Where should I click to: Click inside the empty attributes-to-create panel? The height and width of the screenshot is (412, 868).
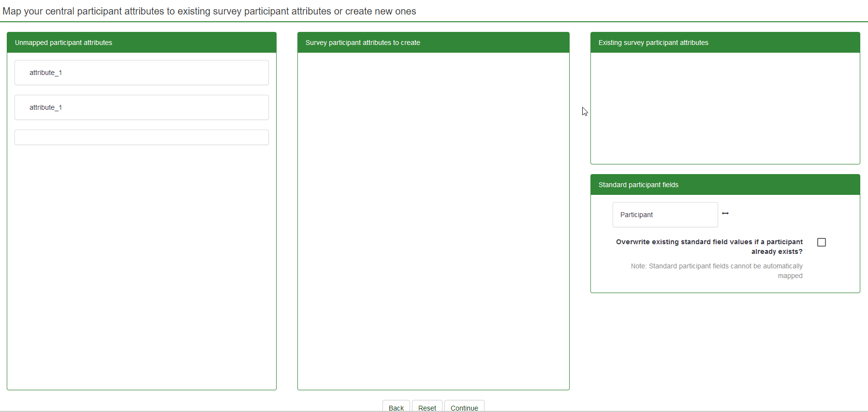click(433, 218)
